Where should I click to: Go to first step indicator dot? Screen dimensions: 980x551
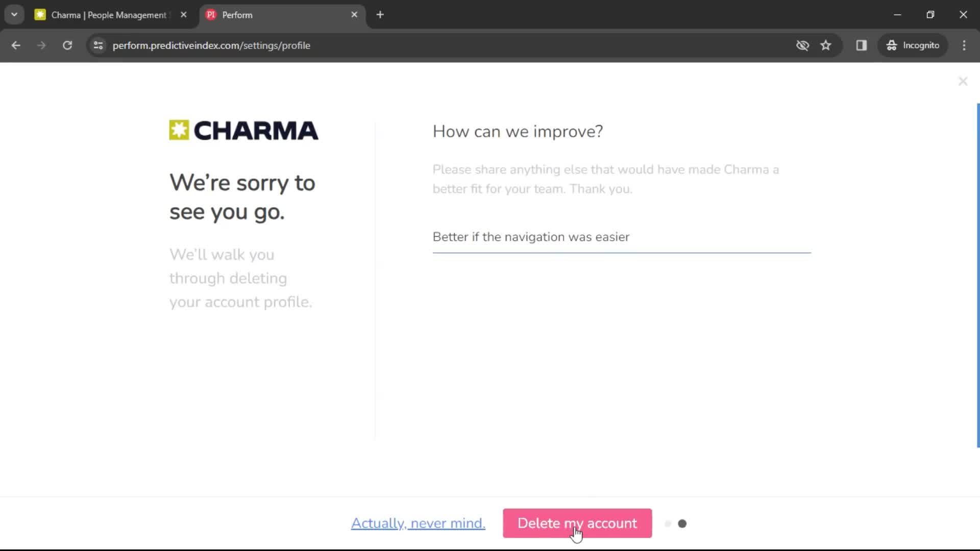point(668,524)
